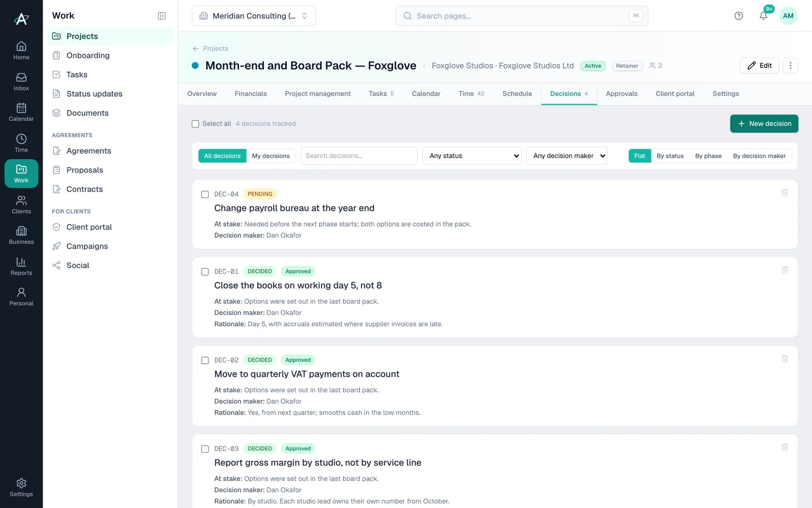The image size is (812, 508).
Task: Click the Search pages field
Action: pyautogui.click(x=522, y=16)
